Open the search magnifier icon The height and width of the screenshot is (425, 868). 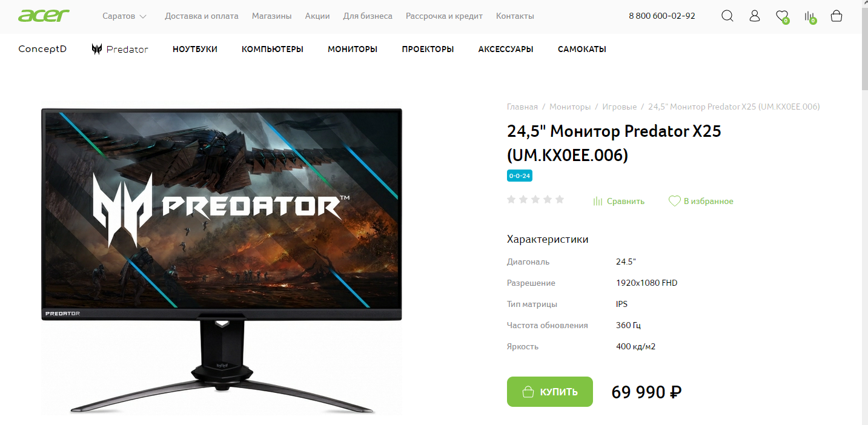coord(727,16)
